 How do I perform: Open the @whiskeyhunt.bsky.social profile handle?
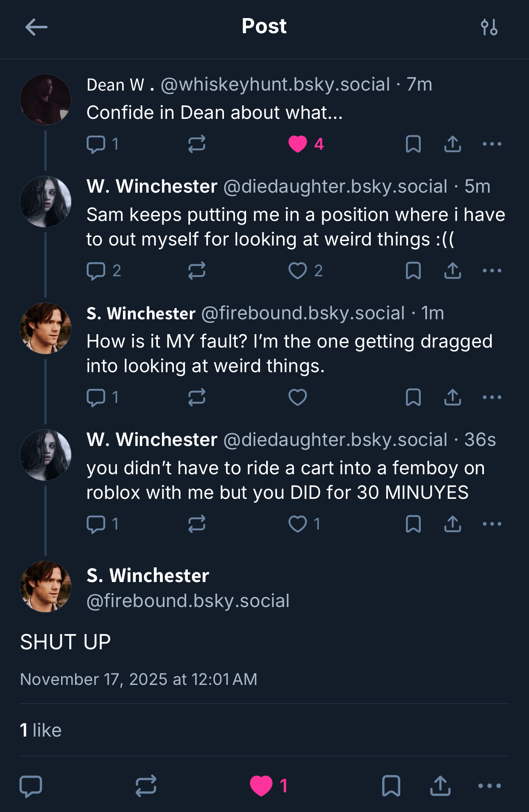(x=275, y=85)
